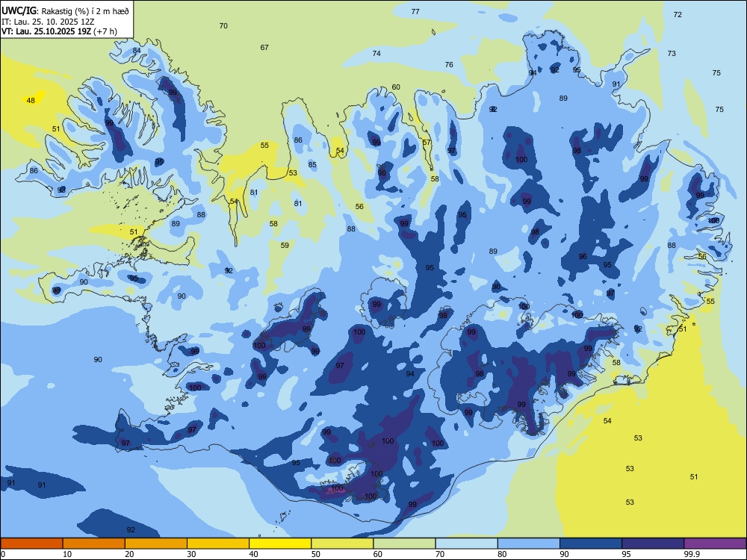The image size is (747, 560).
Task: Click the map value '57' in the north
Action: (427, 143)
